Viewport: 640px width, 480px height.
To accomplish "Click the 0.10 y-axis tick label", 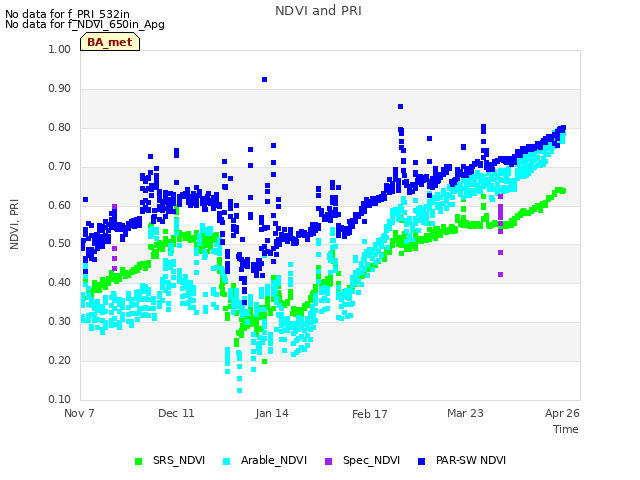I will coord(60,399).
